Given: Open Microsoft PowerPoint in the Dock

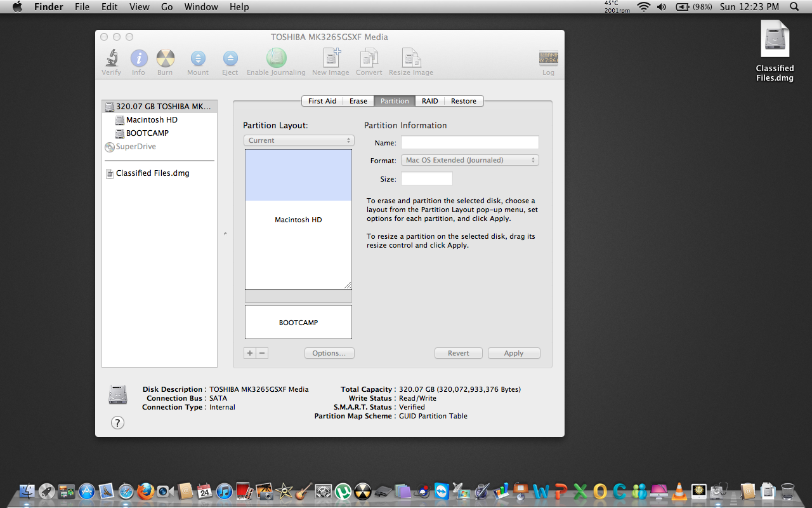Looking at the screenshot, I should pyautogui.click(x=560, y=491).
